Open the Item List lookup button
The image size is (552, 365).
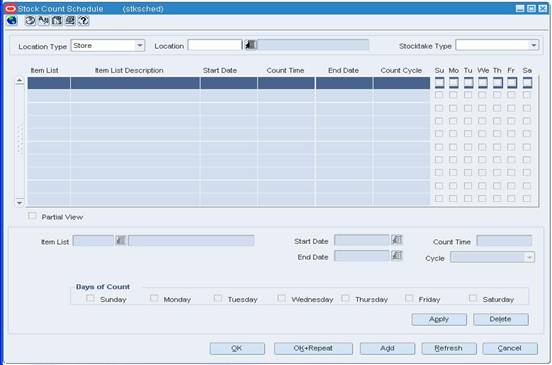tap(120, 241)
